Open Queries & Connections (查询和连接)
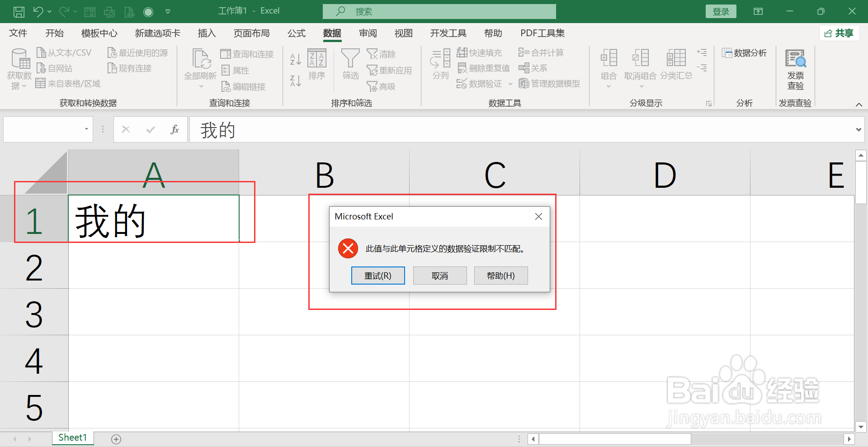Image resolution: width=868 pixels, height=447 pixels. coord(247,54)
